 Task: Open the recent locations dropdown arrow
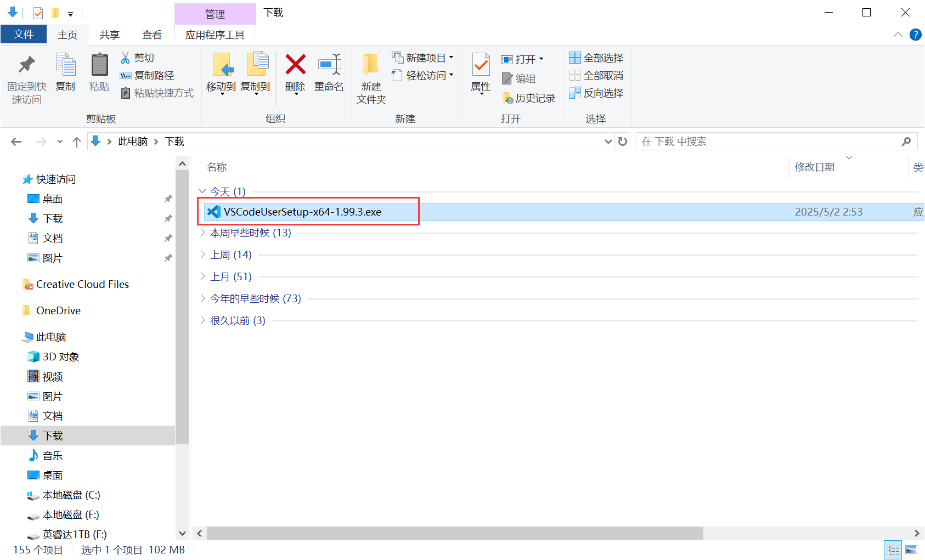60,142
